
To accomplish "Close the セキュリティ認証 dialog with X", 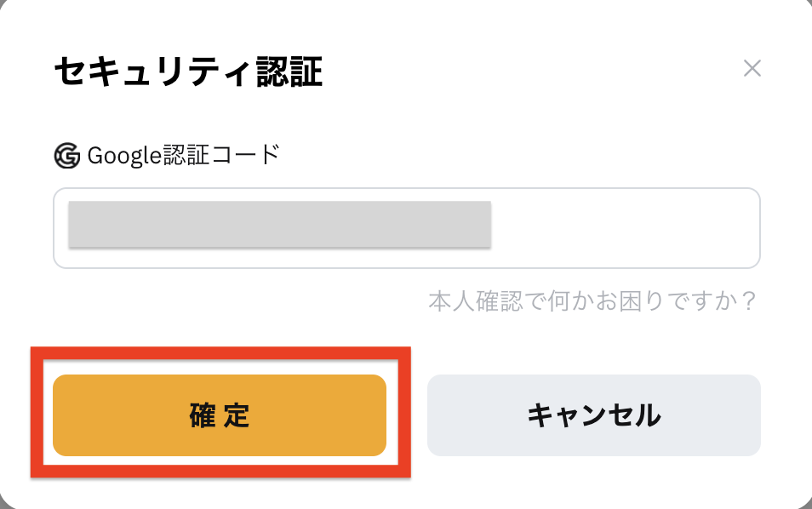I will [x=752, y=68].
